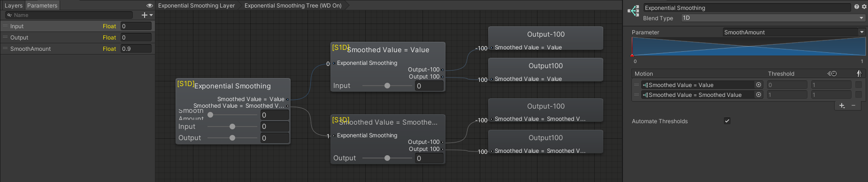Grab the drag handle of Output parameter
This screenshot has height=182, width=868.
6,38
